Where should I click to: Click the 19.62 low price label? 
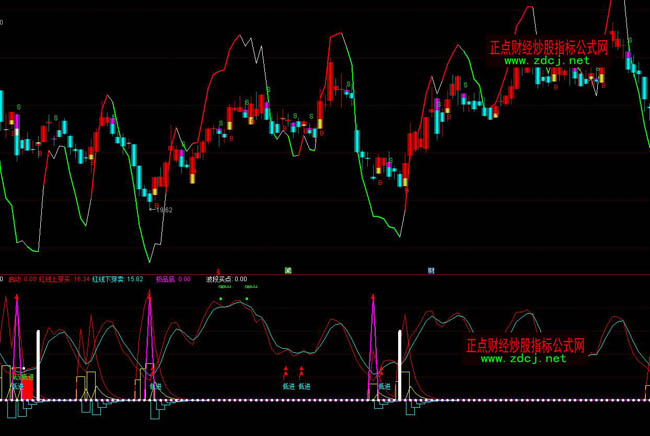tap(162, 210)
